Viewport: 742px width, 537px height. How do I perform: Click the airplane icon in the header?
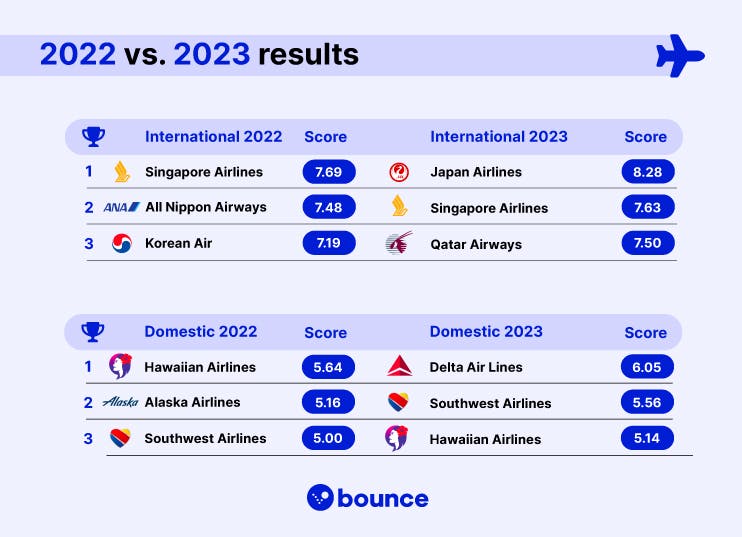(x=679, y=56)
